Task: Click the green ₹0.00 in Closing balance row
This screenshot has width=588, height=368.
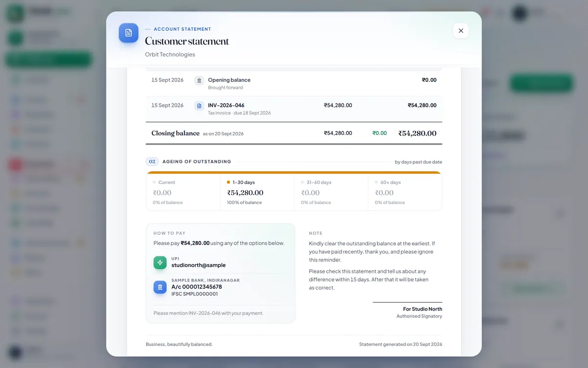Action: pos(380,133)
